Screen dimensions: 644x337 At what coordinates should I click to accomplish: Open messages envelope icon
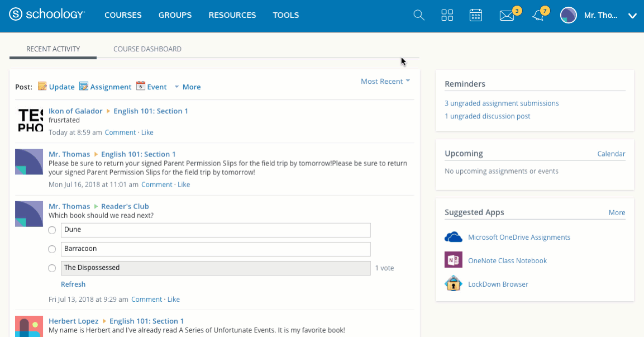507,16
